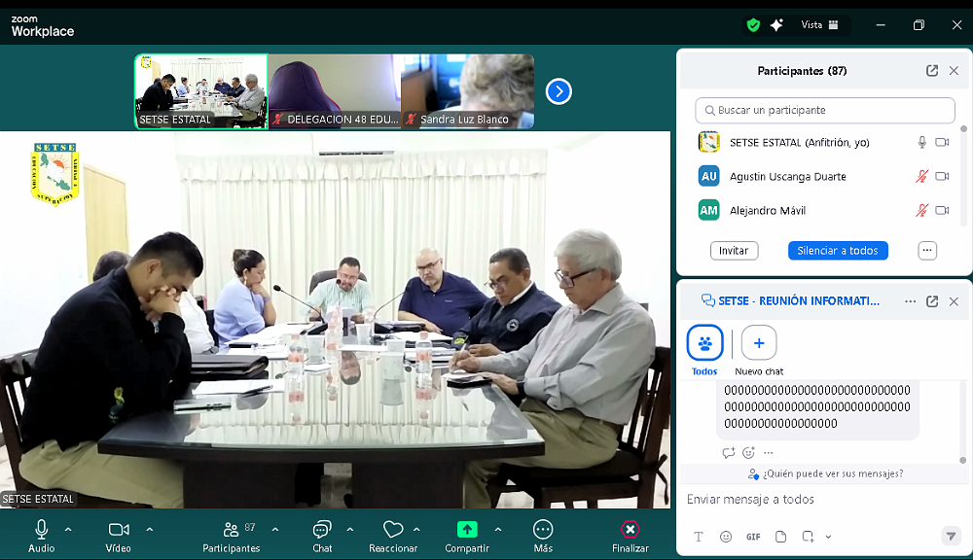Click the file attachment icon in chat
This screenshot has height=560, width=973.
coord(780,537)
